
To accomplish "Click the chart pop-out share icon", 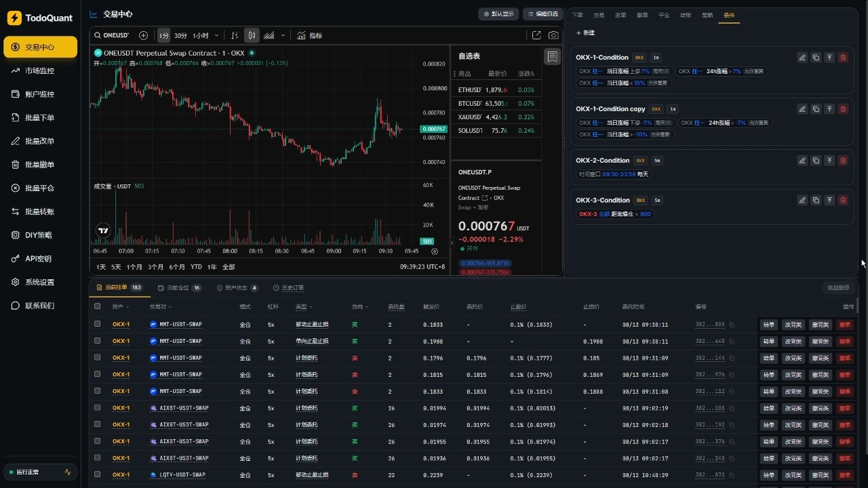I will (x=536, y=35).
